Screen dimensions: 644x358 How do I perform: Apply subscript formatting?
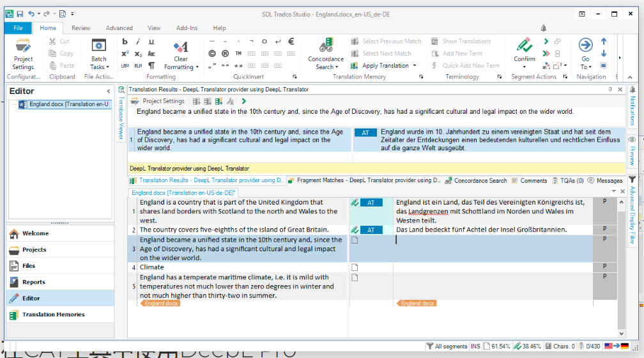138,54
